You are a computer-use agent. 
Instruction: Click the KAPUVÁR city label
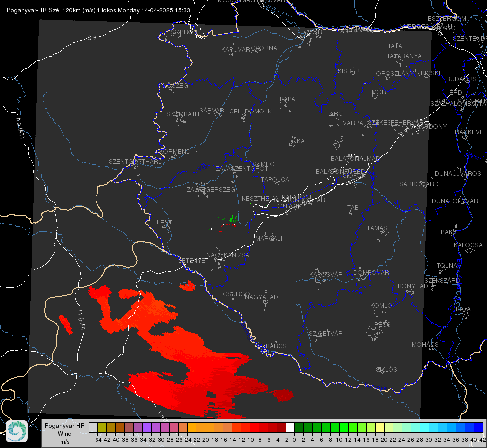pyautogui.click(x=236, y=50)
